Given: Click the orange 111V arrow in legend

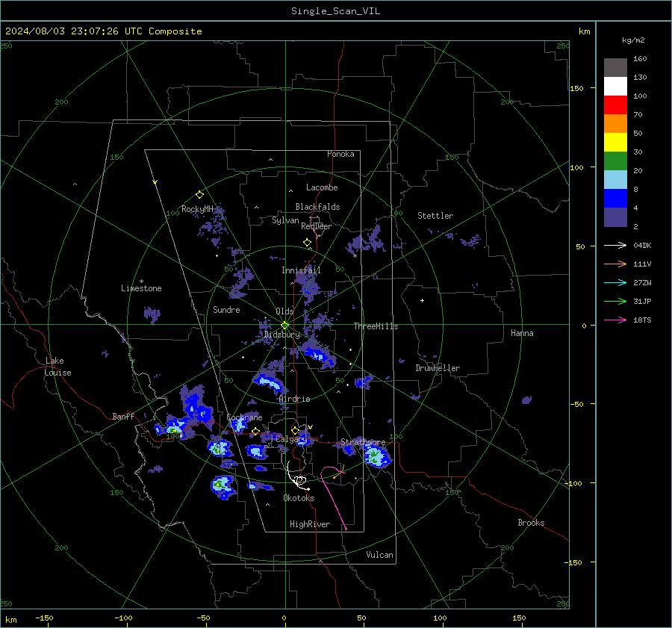Looking at the screenshot, I should point(615,264).
